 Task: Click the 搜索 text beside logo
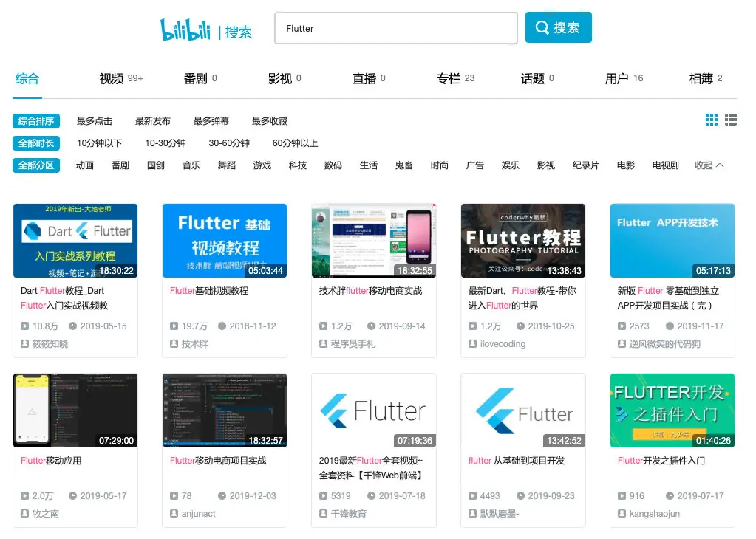(x=238, y=32)
